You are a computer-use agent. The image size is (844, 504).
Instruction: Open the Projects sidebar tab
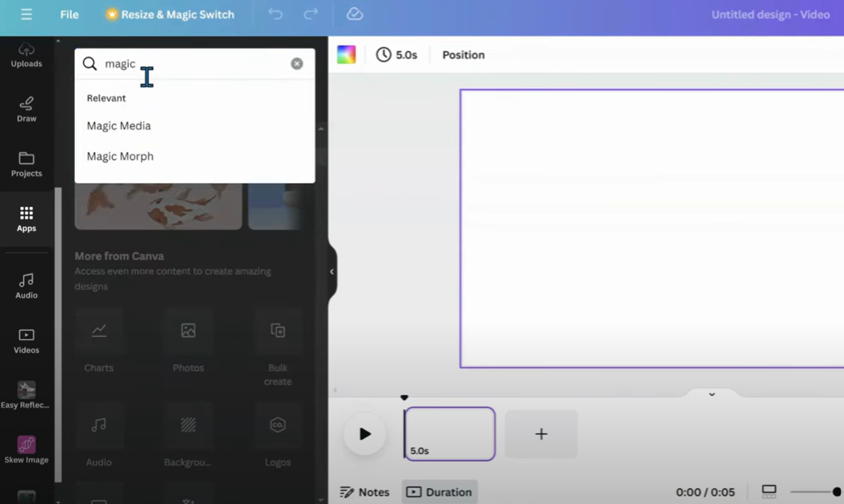point(27,164)
